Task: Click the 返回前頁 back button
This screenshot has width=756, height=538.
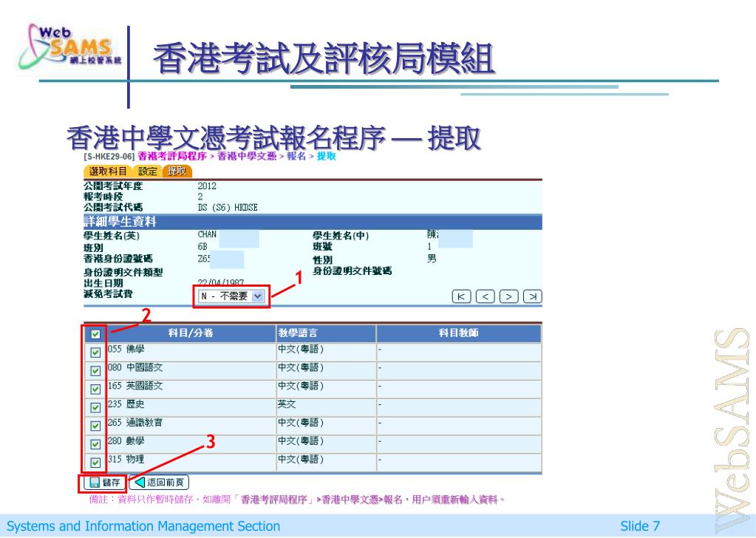Action: click(159, 483)
